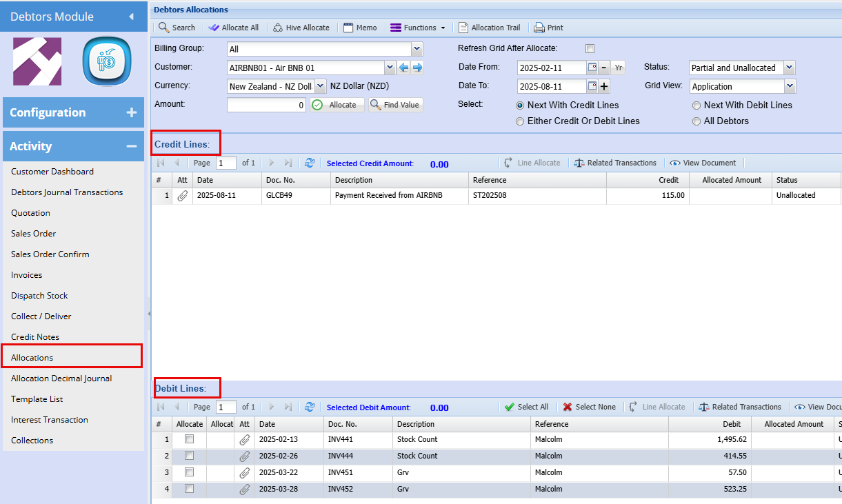The image size is (842, 504).
Task: Click the Hive Allocate toolbar icon
Action: pyautogui.click(x=278, y=28)
